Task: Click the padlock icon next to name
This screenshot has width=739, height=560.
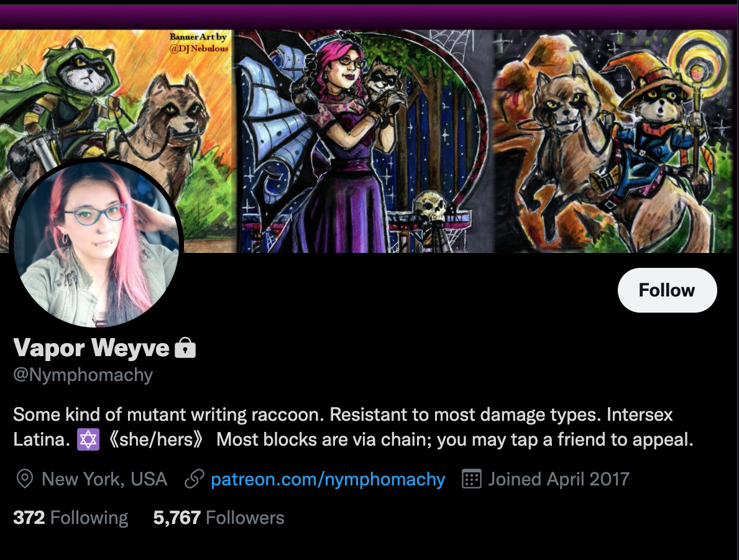Action: pos(185,348)
